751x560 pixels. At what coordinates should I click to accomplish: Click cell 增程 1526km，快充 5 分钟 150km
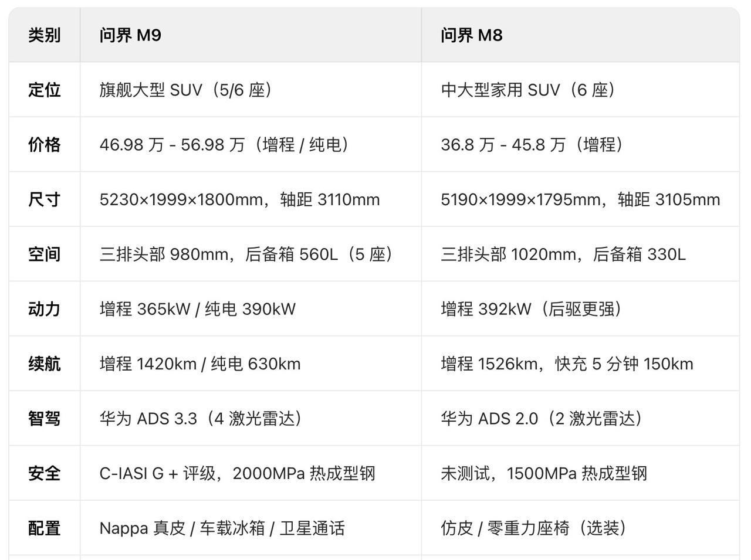[580, 364]
